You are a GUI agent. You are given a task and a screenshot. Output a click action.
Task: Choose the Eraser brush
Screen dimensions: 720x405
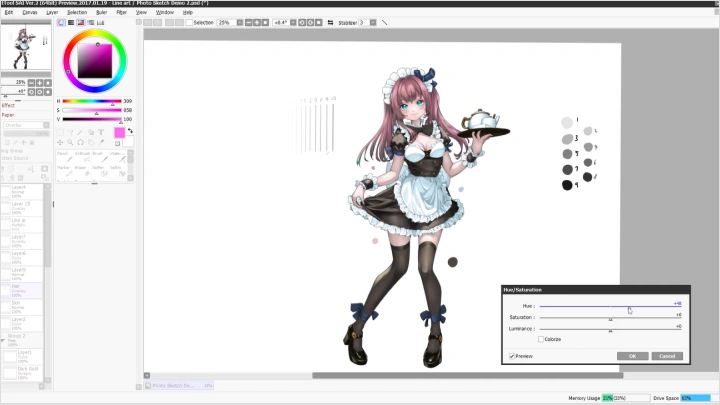tap(83, 171)
